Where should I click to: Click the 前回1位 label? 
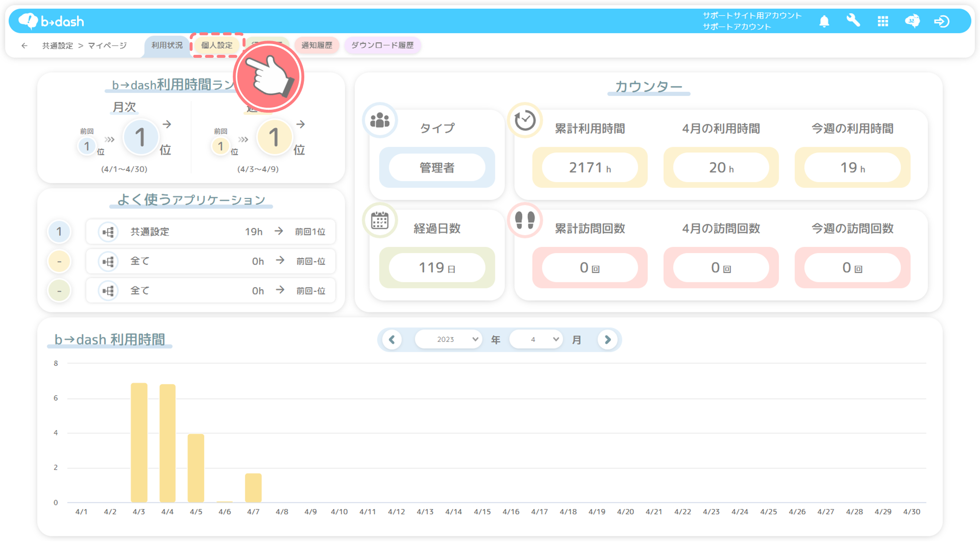[x=310, y=232]
